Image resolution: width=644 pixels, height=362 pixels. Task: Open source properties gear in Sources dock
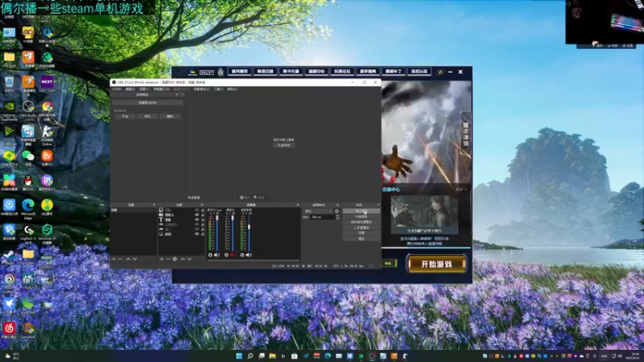(175, 259)
